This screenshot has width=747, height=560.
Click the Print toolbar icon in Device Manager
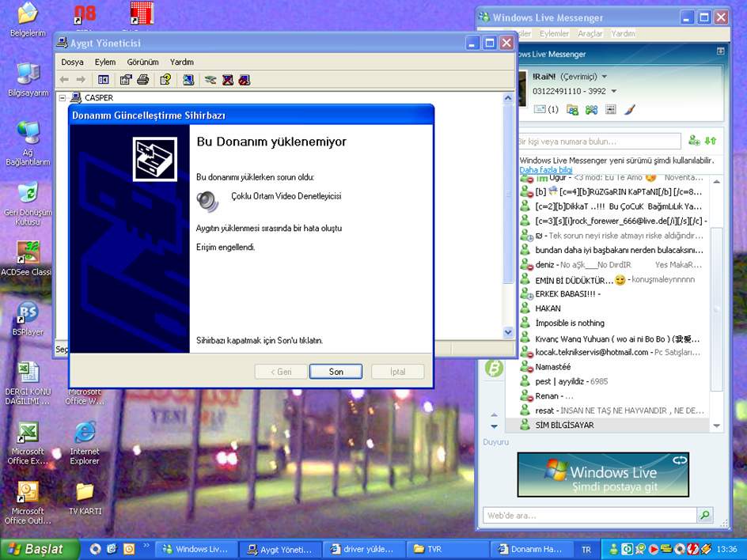pyautogui.click(x=143, y=80)
